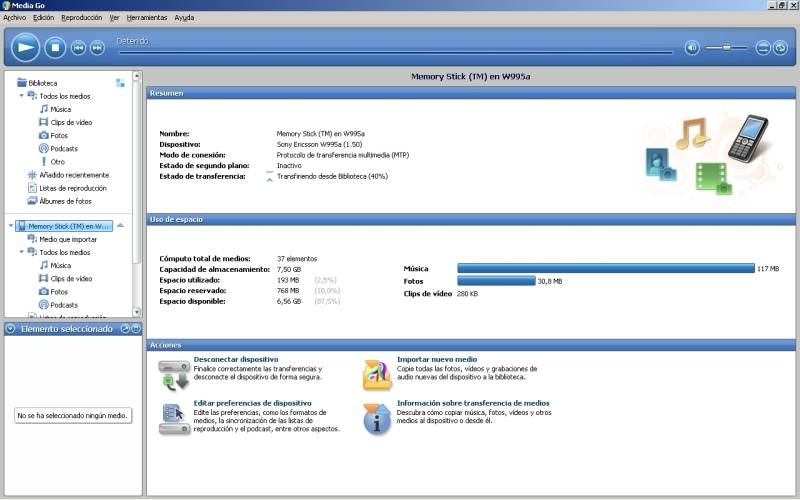
Task: Click the view icon beside Biblioteca
Action: click(120, 83)
